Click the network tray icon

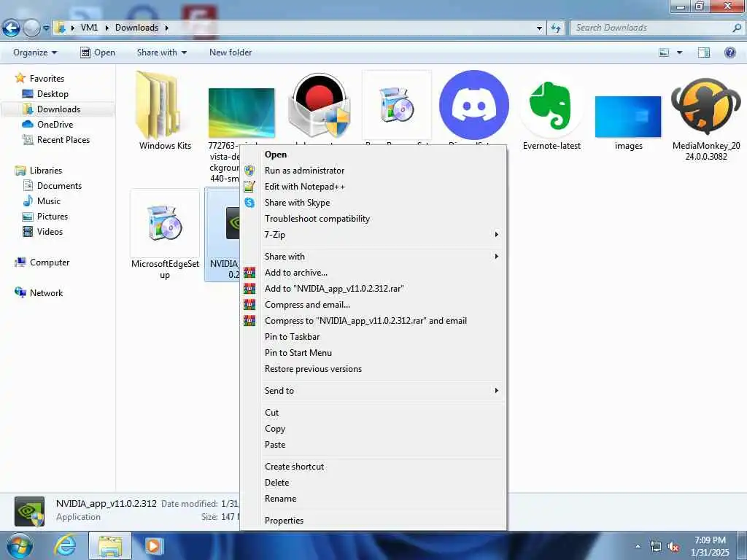[x=656, y=547]
